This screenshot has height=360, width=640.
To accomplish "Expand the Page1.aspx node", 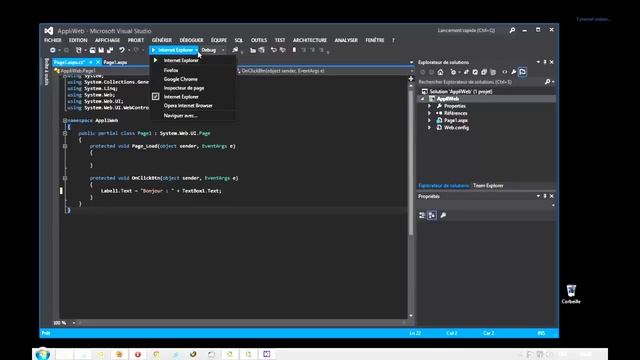I will tap(429, 120).
